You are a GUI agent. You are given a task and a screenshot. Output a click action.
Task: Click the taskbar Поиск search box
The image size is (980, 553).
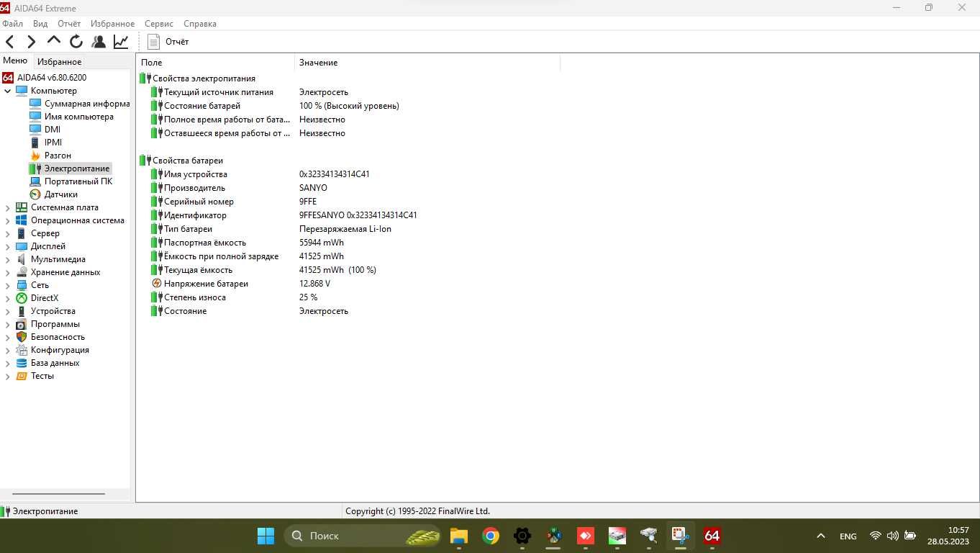click(363, 536)
